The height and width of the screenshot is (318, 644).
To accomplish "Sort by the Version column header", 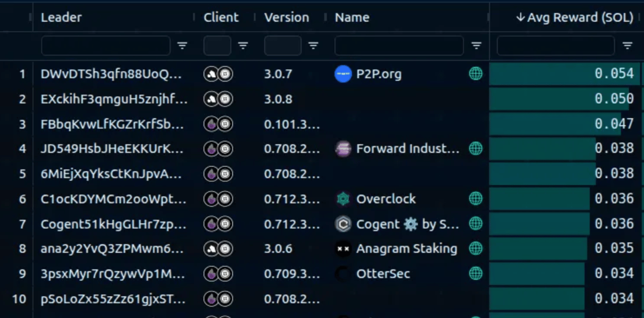I will (x=286, y=17).
